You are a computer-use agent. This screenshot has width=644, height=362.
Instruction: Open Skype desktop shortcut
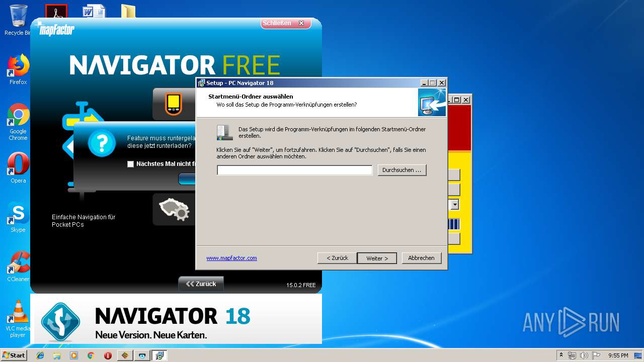18,217
